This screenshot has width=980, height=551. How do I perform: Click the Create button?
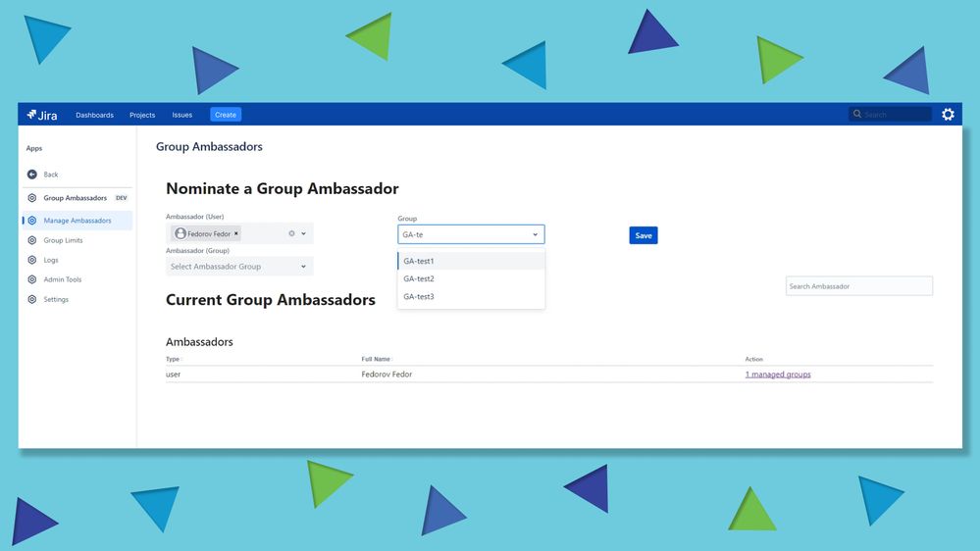[x=226, y=115]
